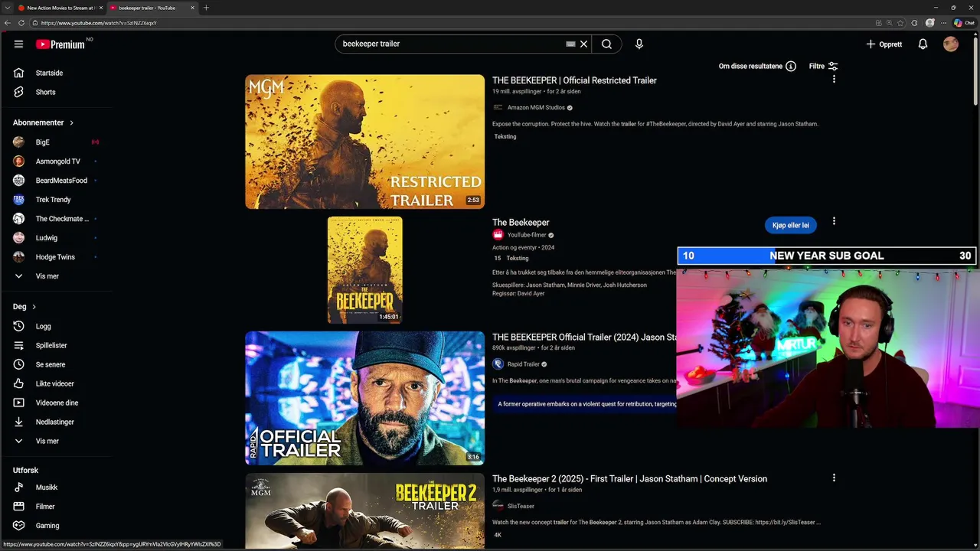The width and height of the screenshot is (980, 551).
Task: Click the YouTube search input field
Action: click(x=452, y=44)
